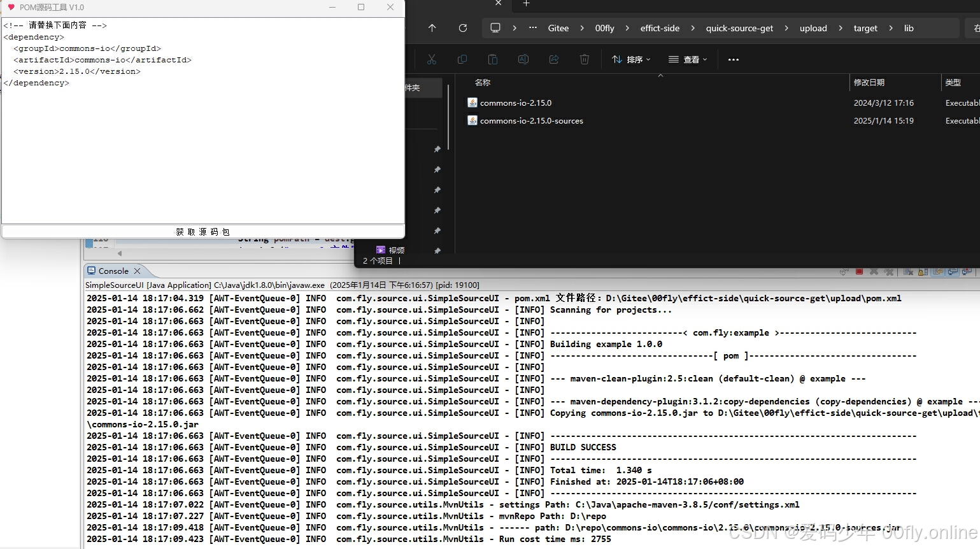Viewport: 980px width, 549px height.
Task: Expand chevron after the This PC icon
Action: coord(515,28)
